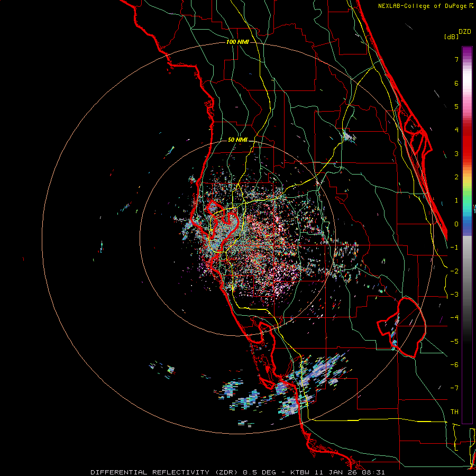Select the -2 value on the color scale
The height and width of the screenshot is (476, 476).
pyautogui.click(x=454, y=271)
